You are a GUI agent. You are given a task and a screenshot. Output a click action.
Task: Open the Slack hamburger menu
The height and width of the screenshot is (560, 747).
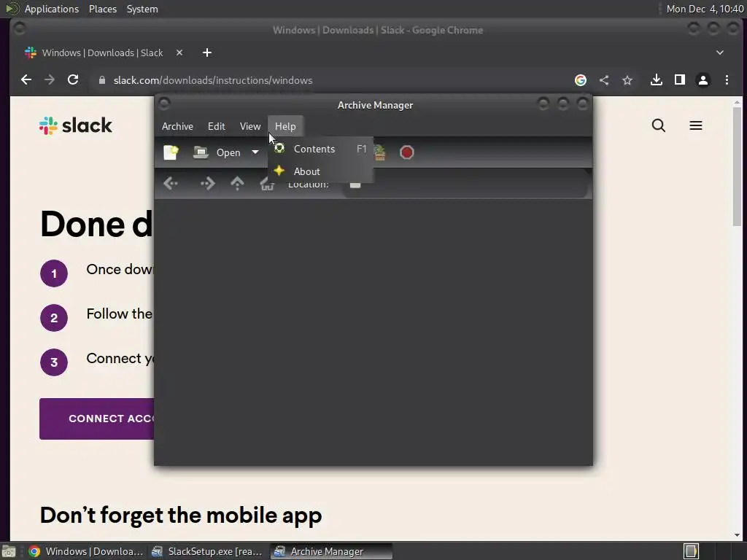pos(695,125)
